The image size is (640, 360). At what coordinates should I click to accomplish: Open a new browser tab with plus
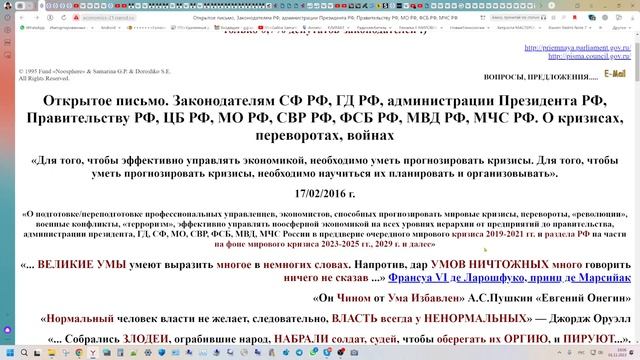pyautogui.click(x=551, y=5)
